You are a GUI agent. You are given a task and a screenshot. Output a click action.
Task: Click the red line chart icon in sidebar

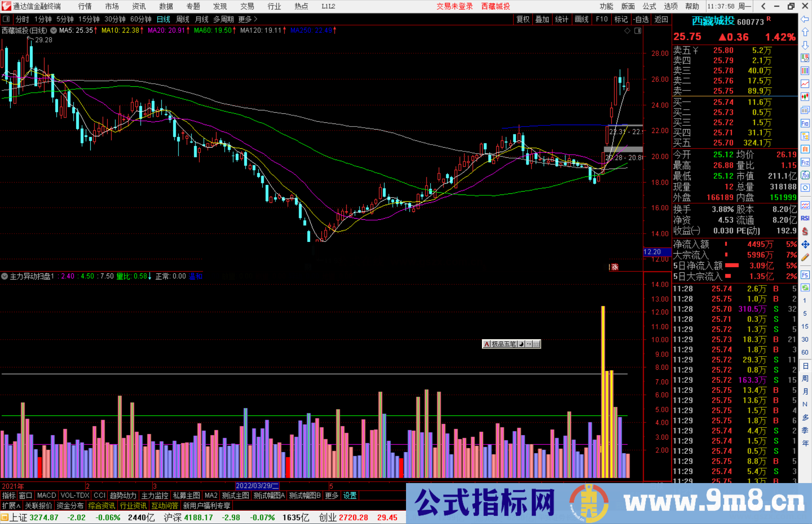pyautogui.click(x=805, y=84)
